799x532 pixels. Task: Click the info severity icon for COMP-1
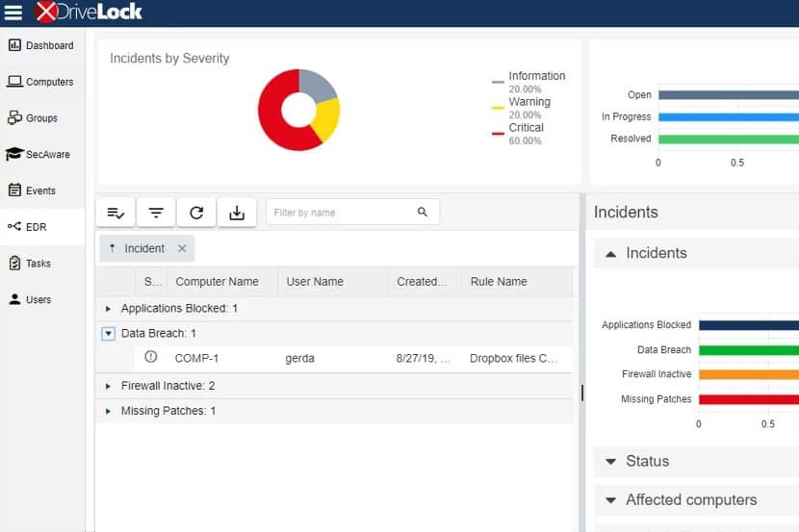[151, 357]
